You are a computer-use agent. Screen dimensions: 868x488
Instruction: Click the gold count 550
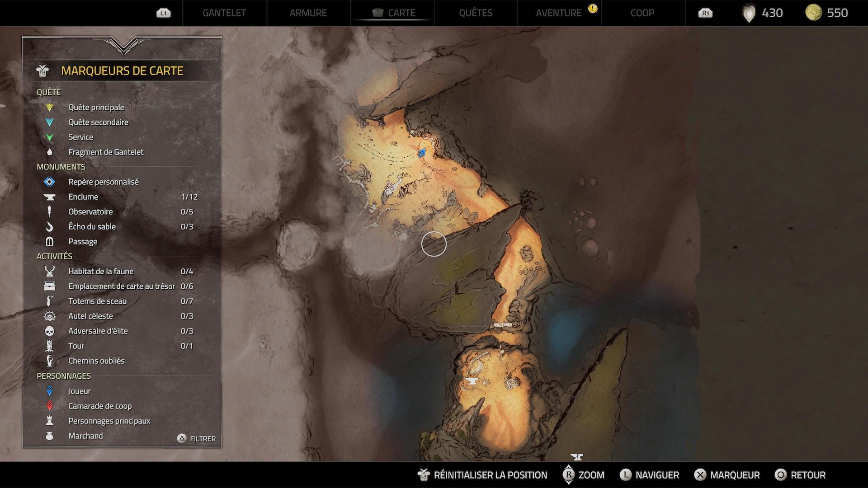click(x=837, y=13)
